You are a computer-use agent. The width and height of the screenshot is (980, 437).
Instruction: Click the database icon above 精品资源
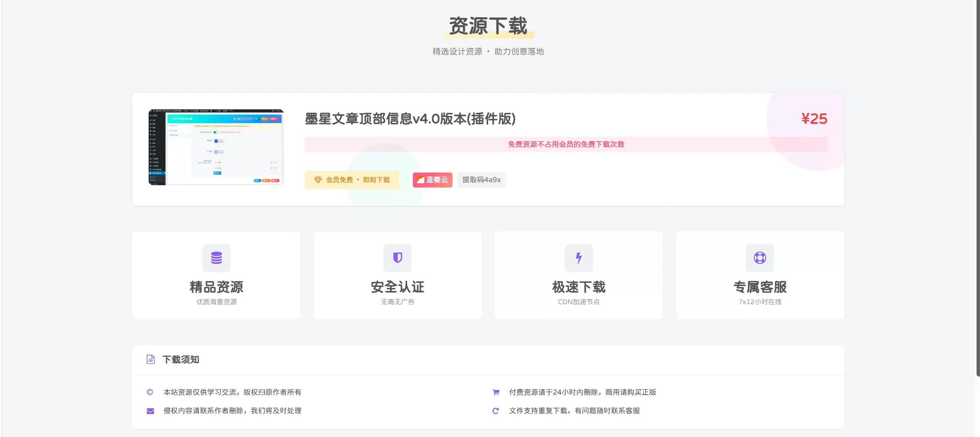216,258
